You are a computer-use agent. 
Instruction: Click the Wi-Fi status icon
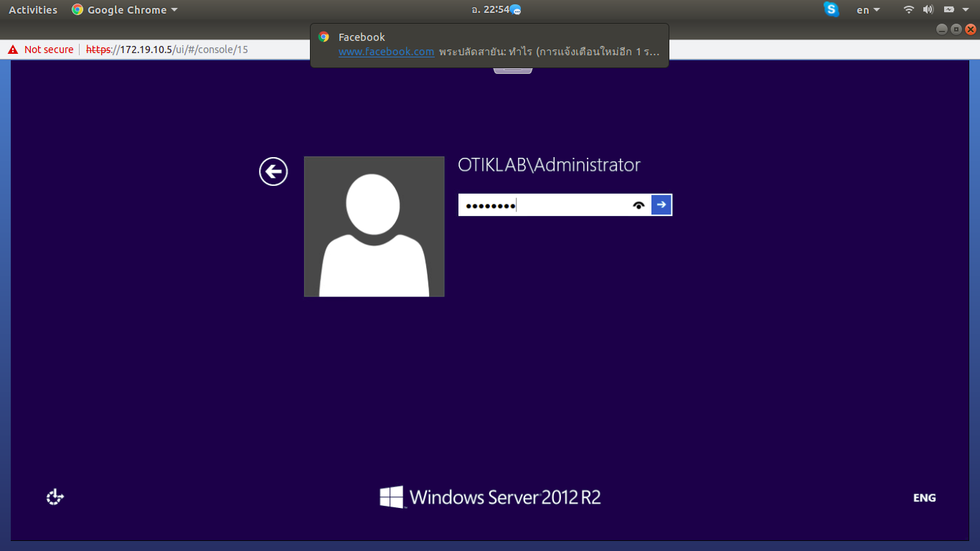click(909, 9)
